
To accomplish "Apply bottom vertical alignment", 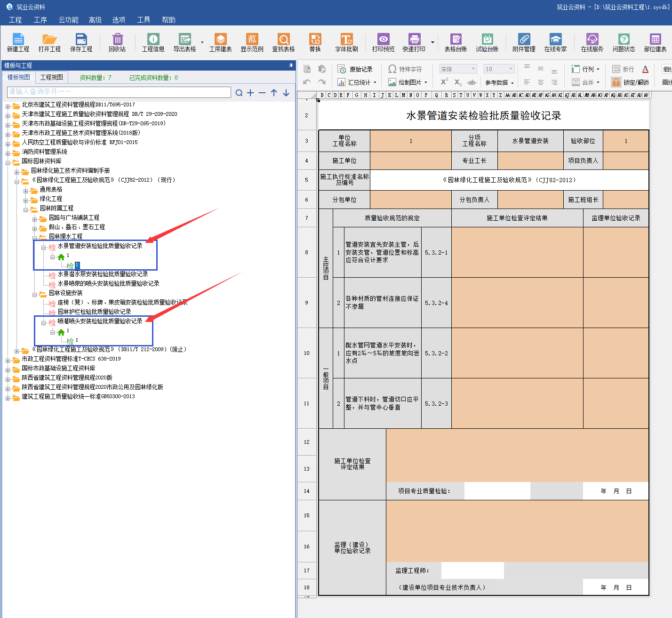I will tap(554, 71).
